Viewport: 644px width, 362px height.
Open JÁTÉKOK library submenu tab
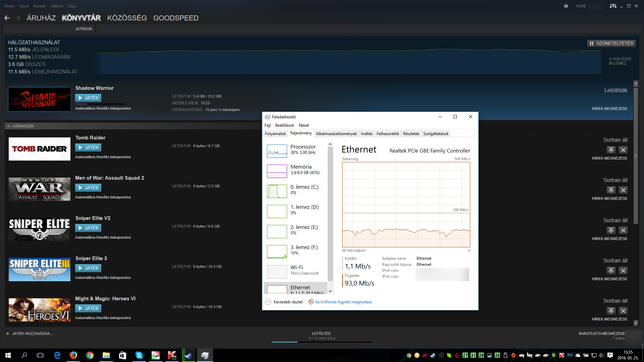pos(84,29)
